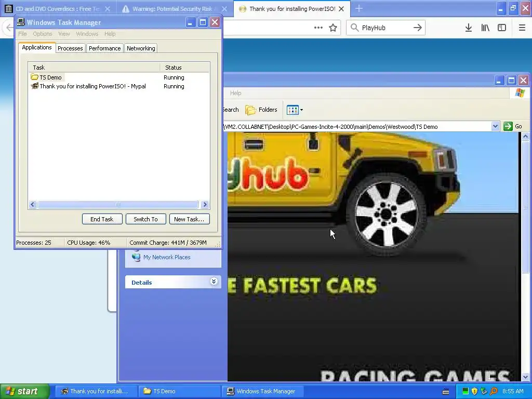Screen dimensions: 532x399
Task: Click the browser back arrow button
Action: pyautogui.click(x=9, y=28)
